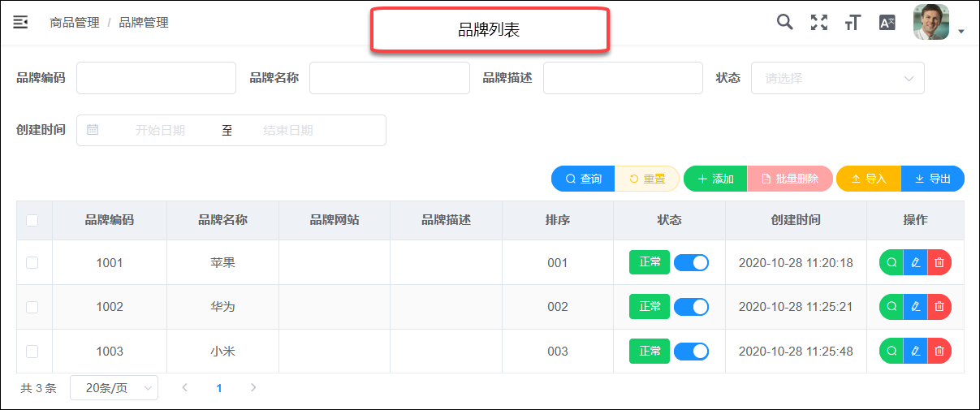
Task: View details of brand 1001 苹果
Action: pos(891,262)
